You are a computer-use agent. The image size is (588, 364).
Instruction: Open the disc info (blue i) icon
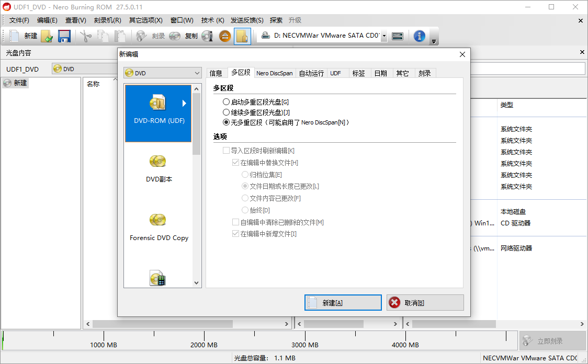(x=419, y=36)
